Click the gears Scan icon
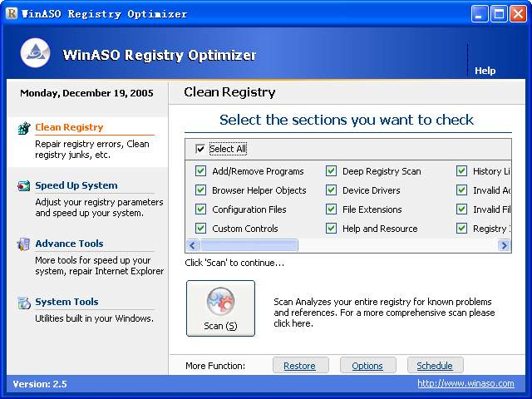 click(x=220, y=301)
